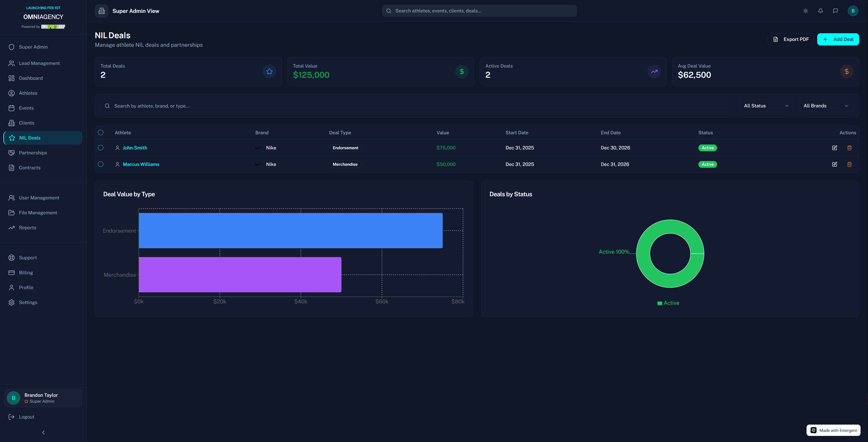This screenshot has height=442, width=868.
Task: Open Super Admin in the sidebar
Action: click(43, 47)
